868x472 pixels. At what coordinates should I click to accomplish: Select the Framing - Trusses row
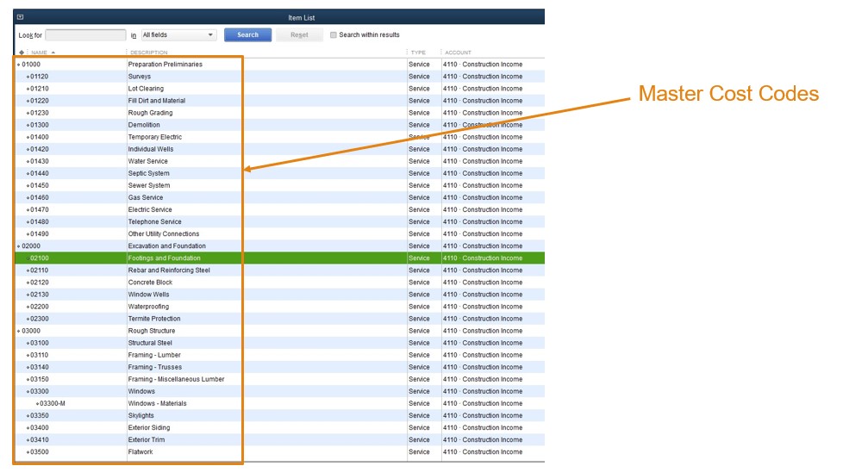[279, 368]
